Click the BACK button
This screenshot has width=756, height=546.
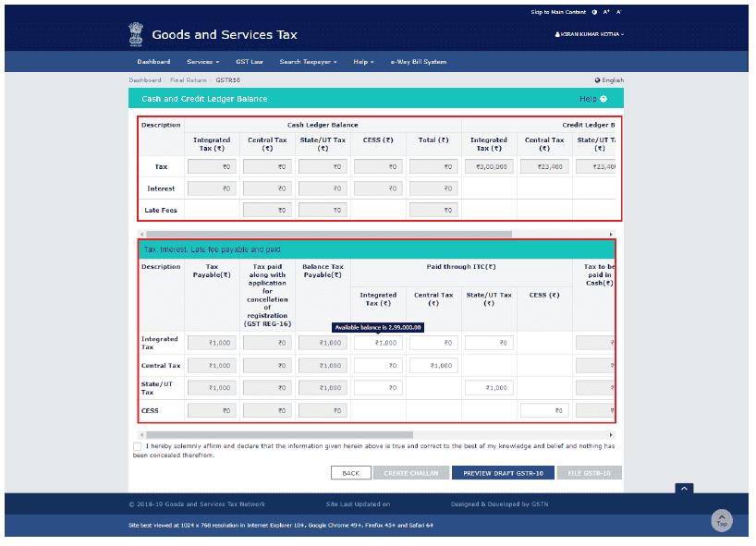[351, 473]
